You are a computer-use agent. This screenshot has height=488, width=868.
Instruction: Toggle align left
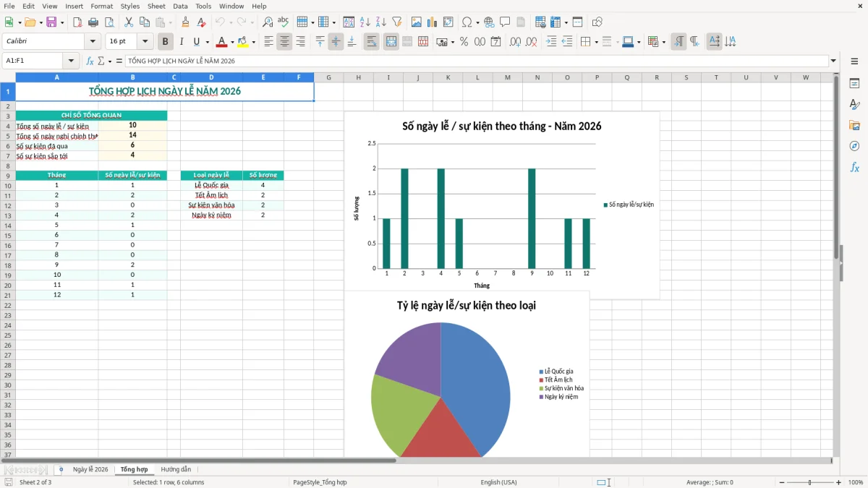click(268, 42)
